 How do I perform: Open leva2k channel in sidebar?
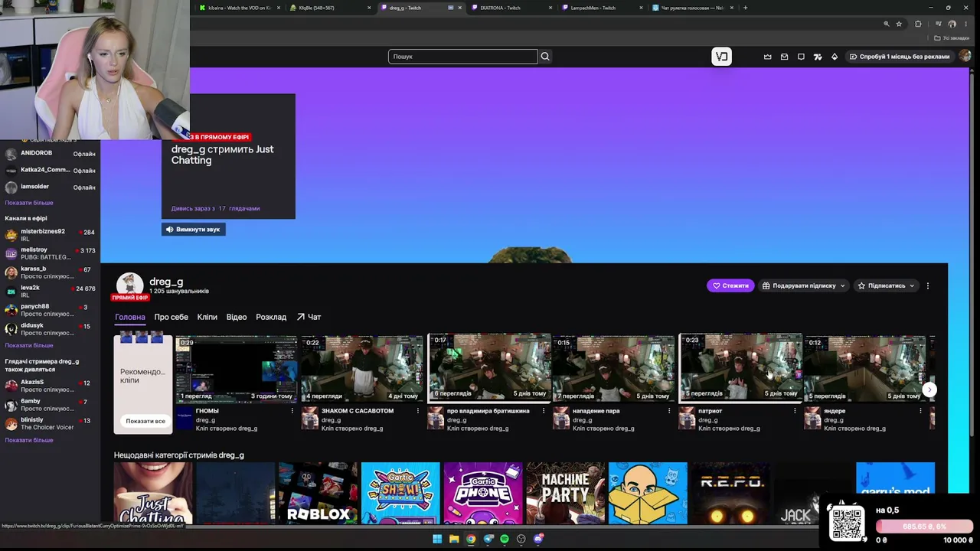pyautogui.click(x=50, y=292)
